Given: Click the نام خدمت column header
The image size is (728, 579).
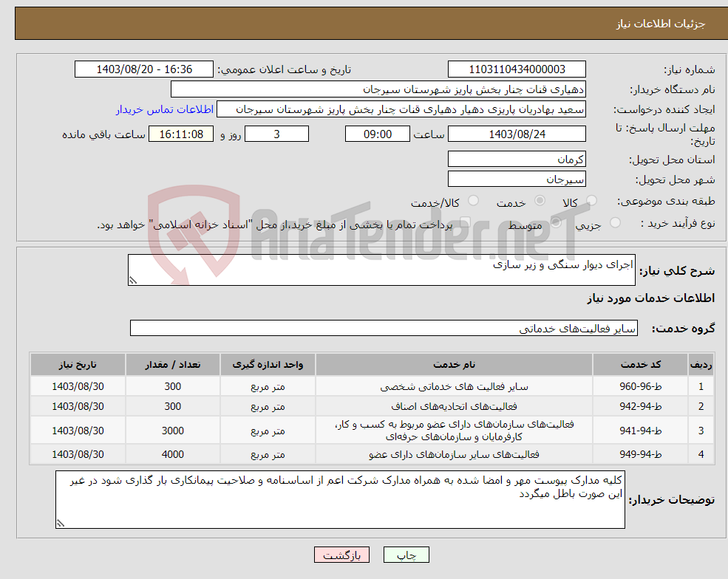Looking at the screenshot, I should pos(454,365).
